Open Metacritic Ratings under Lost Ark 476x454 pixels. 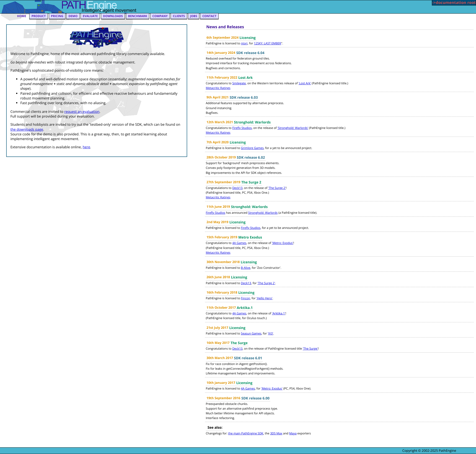pos(218,88)
